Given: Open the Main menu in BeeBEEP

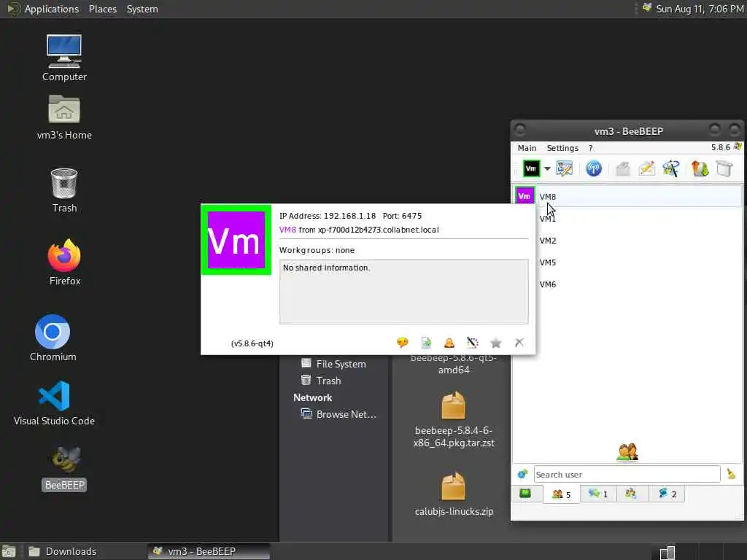Looking at the screenshot, I should [527, 148].
